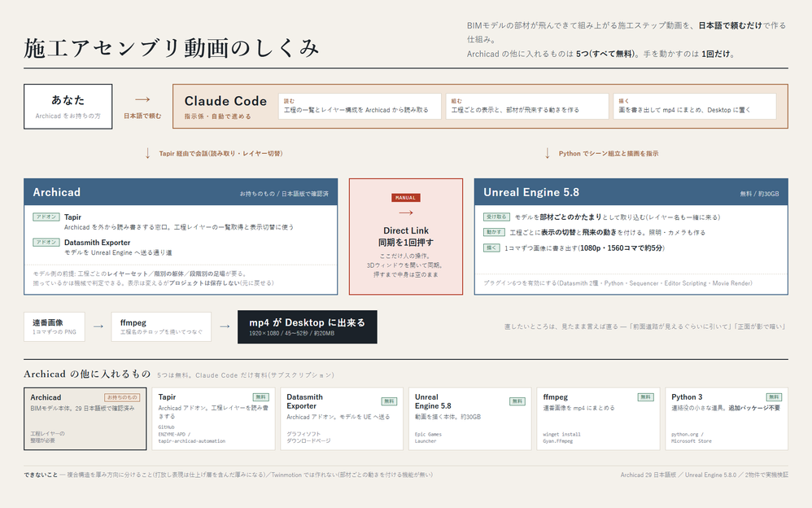Viewport: 812px width, 508px height.
Task: Open the Python 3 card title
Action: (687, 397)
